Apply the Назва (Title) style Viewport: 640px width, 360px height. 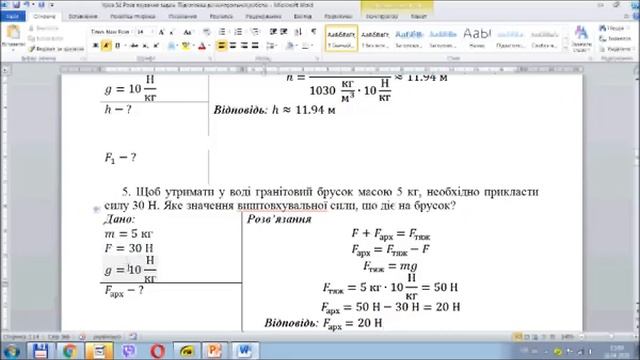pos(477,38)
